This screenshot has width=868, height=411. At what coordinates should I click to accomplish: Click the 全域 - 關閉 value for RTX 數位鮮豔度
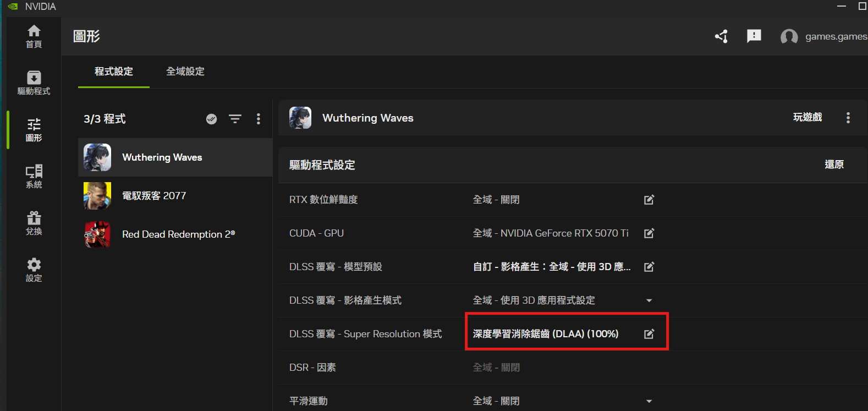point(496,200)
